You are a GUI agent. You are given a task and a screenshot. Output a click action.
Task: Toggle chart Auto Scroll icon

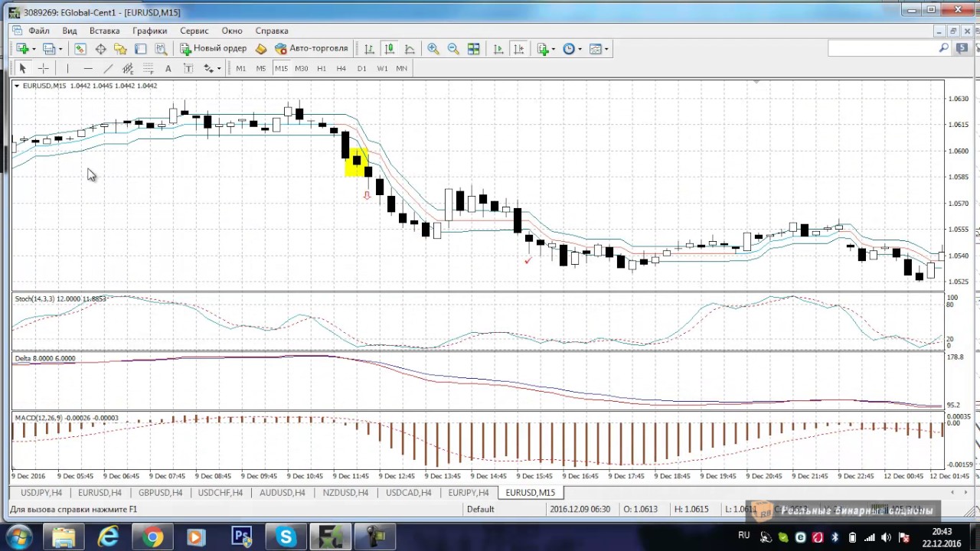coord(498,48)
